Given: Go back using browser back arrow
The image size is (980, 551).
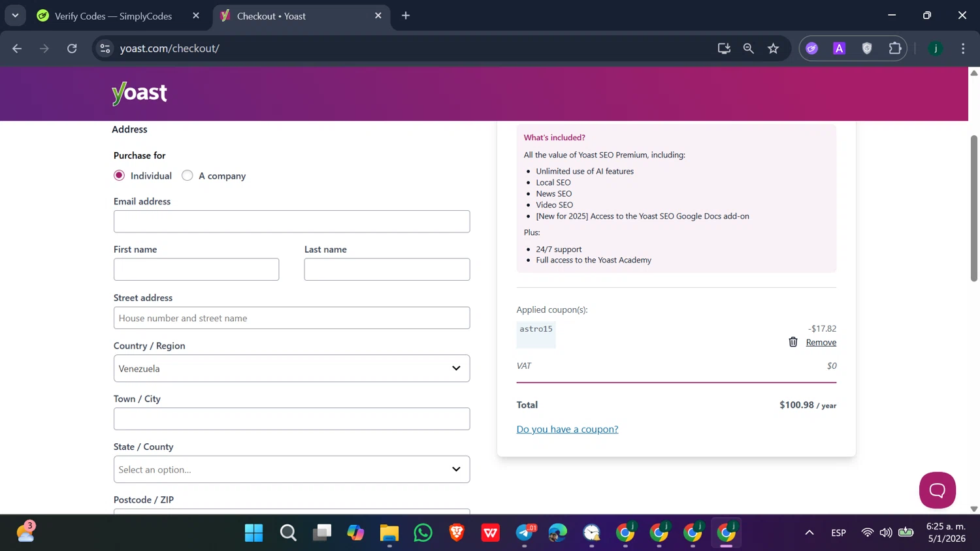Looking at the screenshot, I should click(17, 48).
